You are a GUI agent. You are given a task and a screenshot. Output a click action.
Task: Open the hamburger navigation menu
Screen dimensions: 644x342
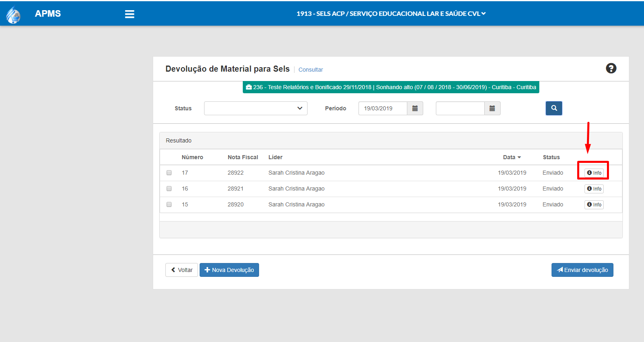click(130, 14)
